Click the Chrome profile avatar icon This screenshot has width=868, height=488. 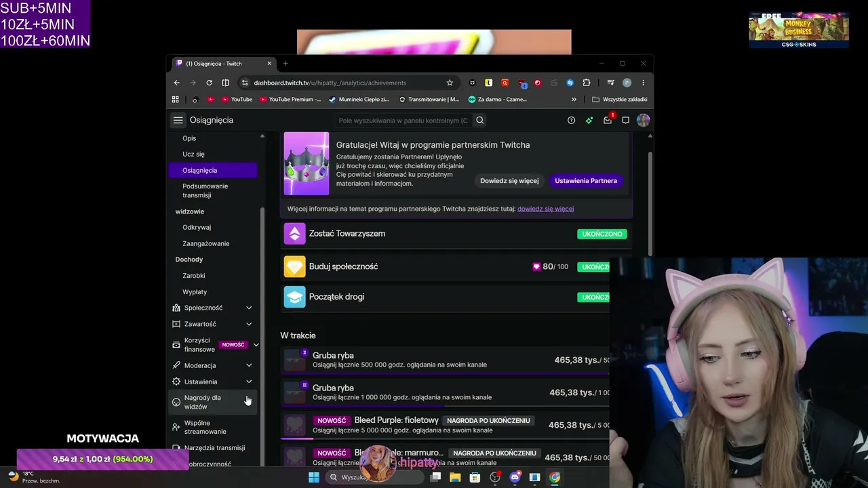(627, 83)
